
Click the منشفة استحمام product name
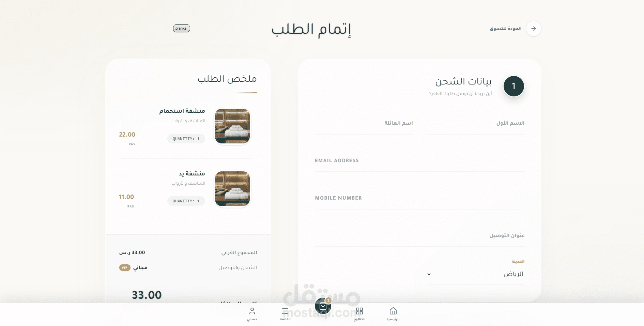(182, 111)
